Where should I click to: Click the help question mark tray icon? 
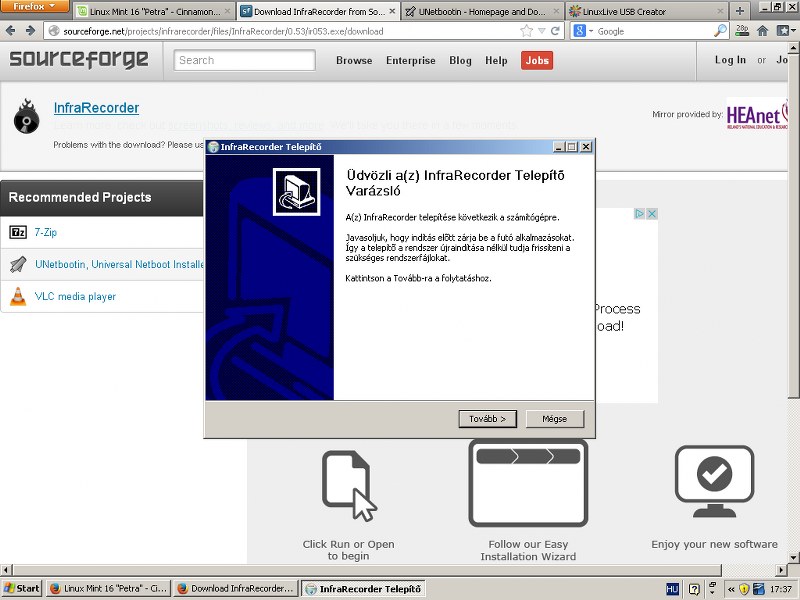tap(694, 589)
